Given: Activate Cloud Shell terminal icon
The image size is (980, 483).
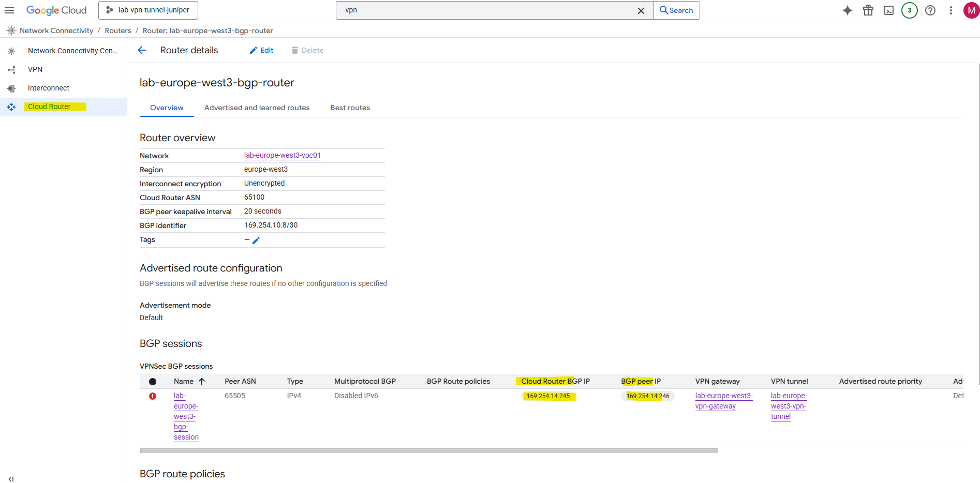Looking at the screenshot, I should [x=889, y=10].
